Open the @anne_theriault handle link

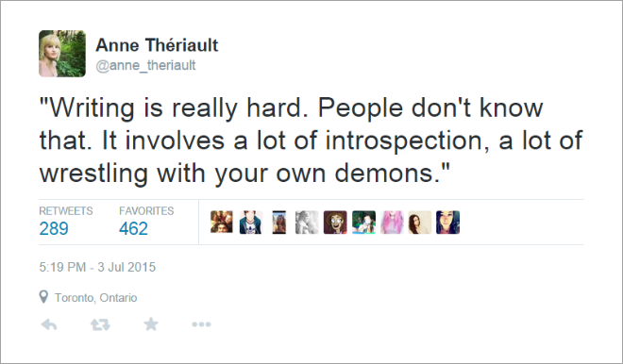145,65
